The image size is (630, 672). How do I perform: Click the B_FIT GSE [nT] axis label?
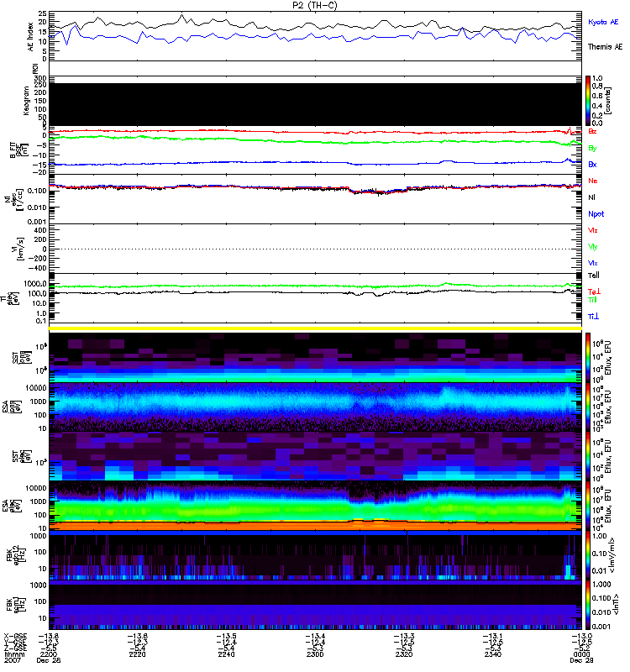click(x=18, y=150)
